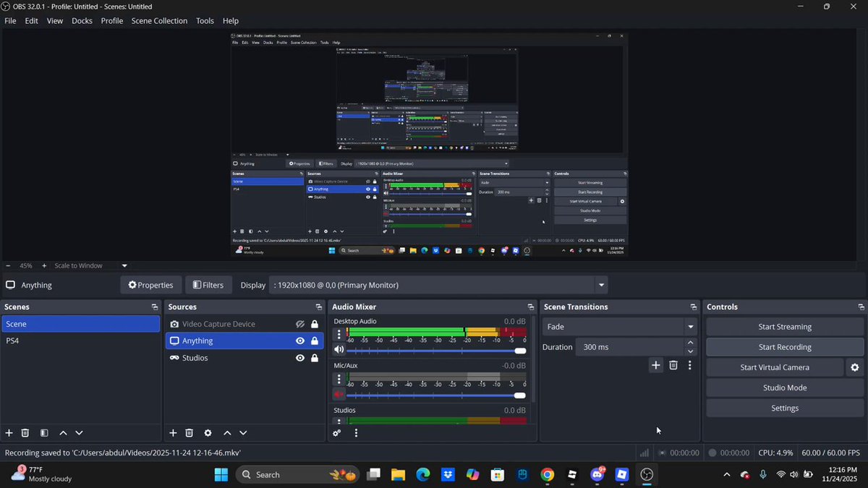Viewport: 868px width, 488px height.
Task: Move the selected source down
Action: pos(243,433)
